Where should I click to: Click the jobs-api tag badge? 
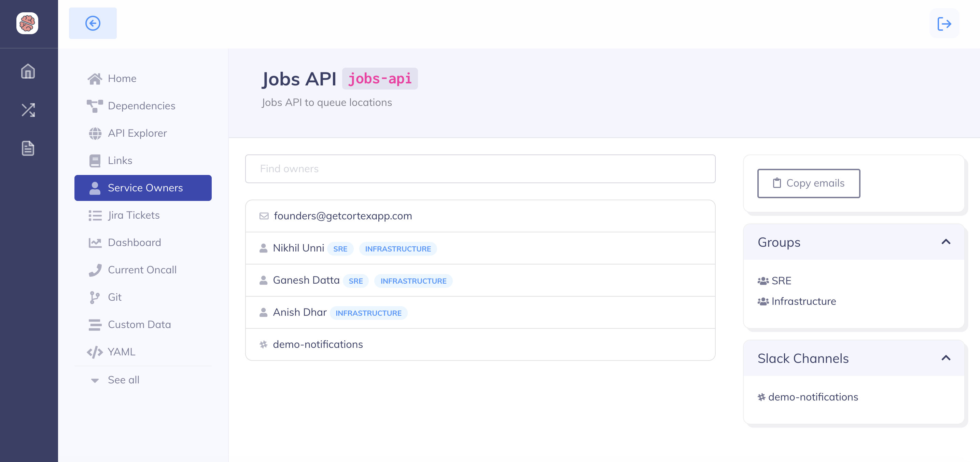(380, 79)
